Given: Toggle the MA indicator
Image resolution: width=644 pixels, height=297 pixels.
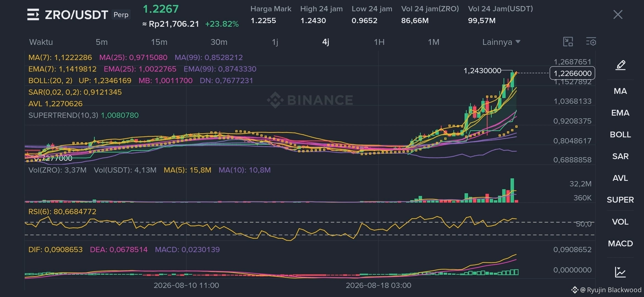Looking at the screenshot, I should [620, 91].
